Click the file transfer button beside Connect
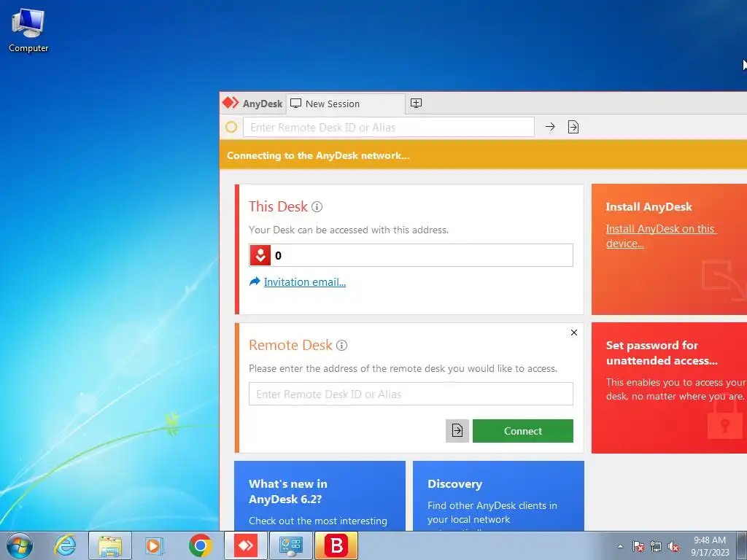 (x=457, y=430)
